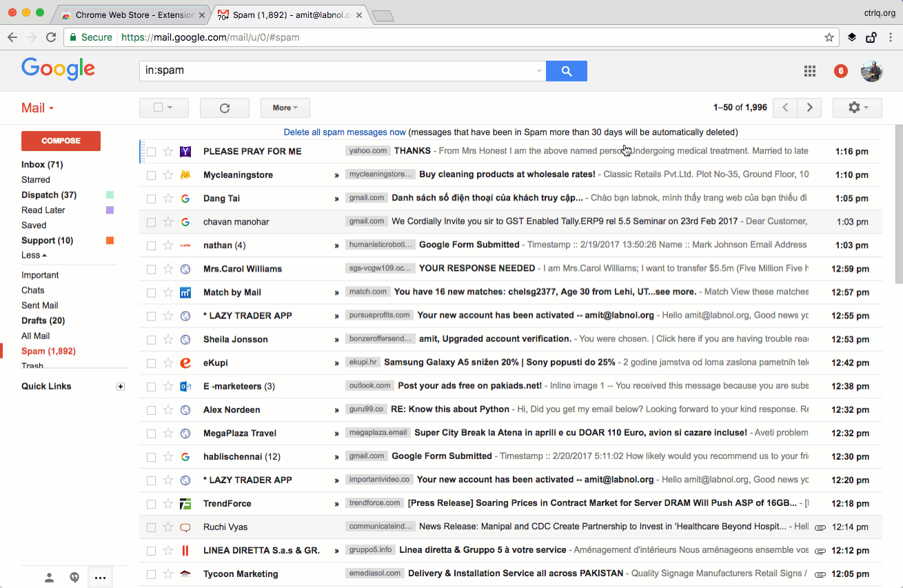Viewport: 903px width, 588px height.
Task: Open the Google apps grid icon
Action: click(x=810, y=71)
